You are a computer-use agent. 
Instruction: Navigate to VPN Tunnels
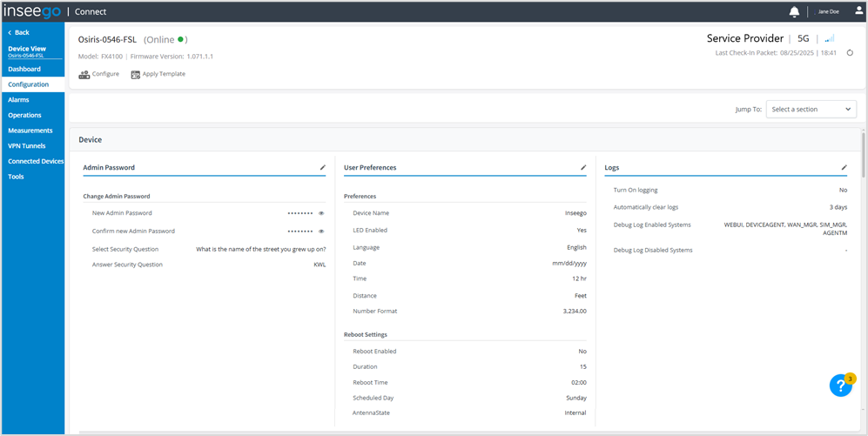(26, 146)
